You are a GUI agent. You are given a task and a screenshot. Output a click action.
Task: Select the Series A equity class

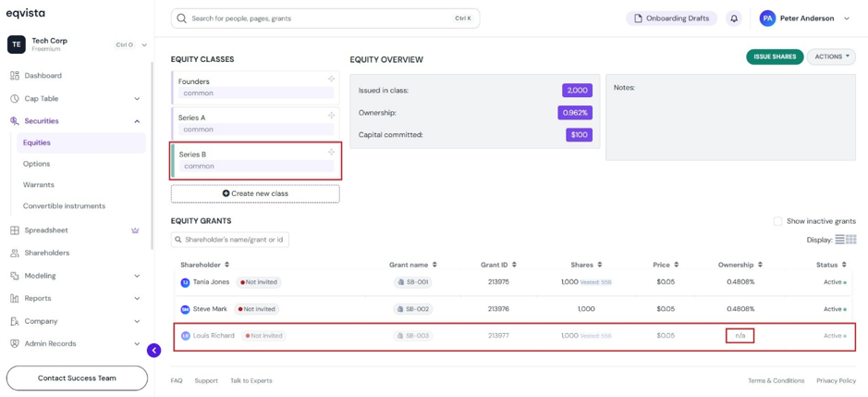click(255, 124)
